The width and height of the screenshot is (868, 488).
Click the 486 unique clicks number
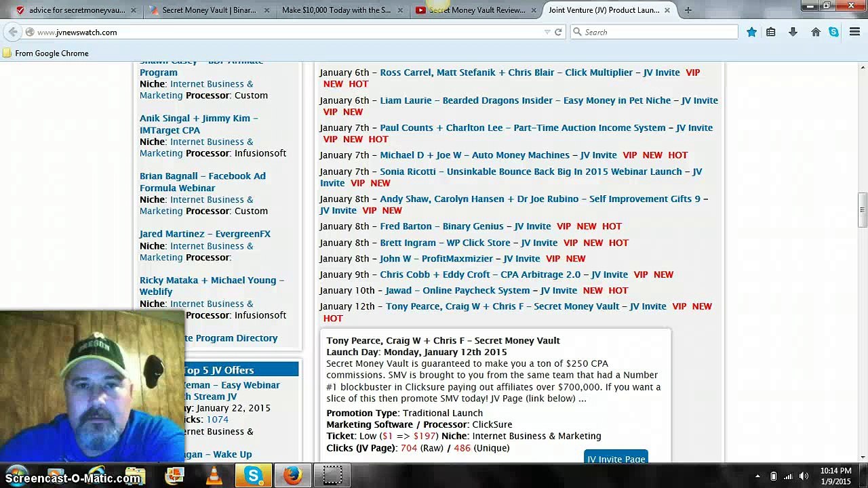(462, 448)
